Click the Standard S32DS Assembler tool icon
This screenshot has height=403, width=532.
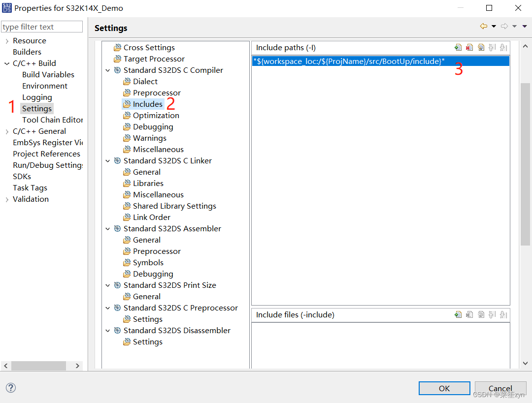tap(117, 229)
